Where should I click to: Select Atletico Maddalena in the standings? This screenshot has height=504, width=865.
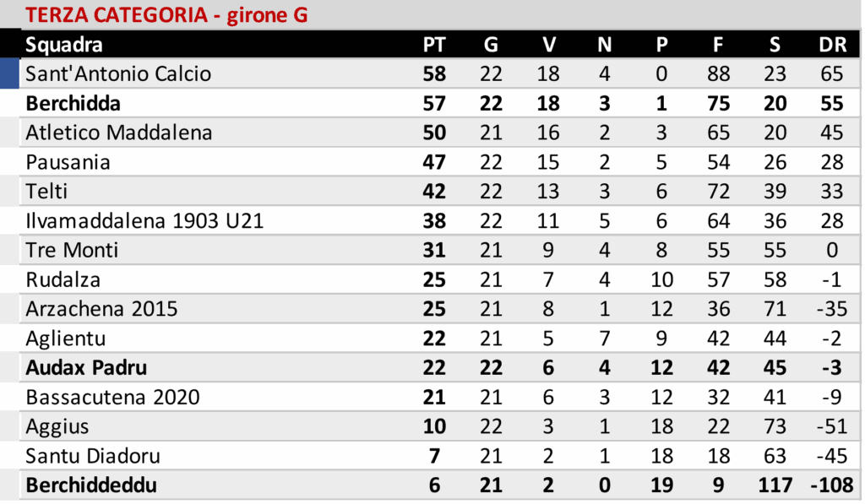[x=119, y=133]
